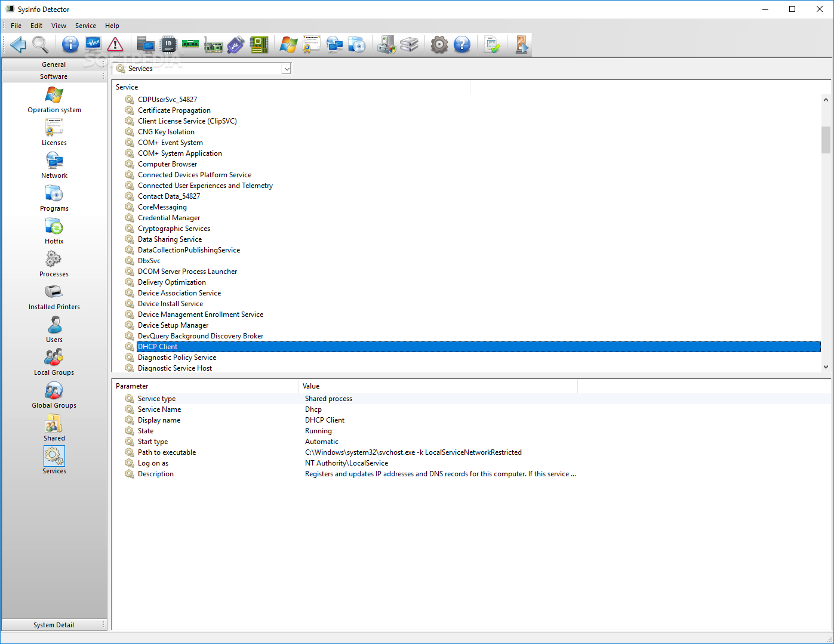Image resolution: width=834 pixels, height=644 pixels.
Task: Click the service list scrollbar thumb
Action: click(x=826, y=140)
